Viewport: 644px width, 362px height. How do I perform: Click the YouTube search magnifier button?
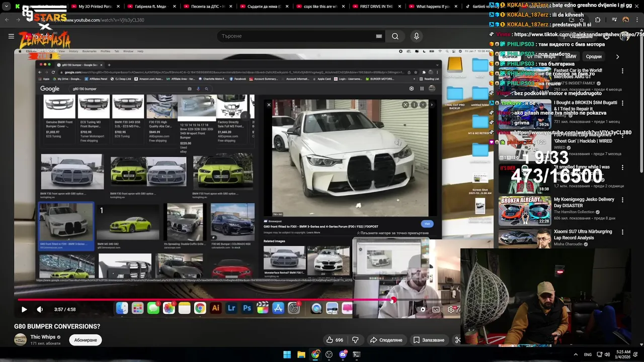[395, 36]
